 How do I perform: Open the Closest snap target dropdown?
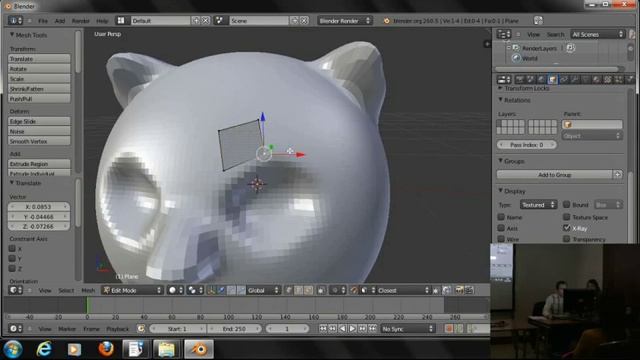point(403,290)
